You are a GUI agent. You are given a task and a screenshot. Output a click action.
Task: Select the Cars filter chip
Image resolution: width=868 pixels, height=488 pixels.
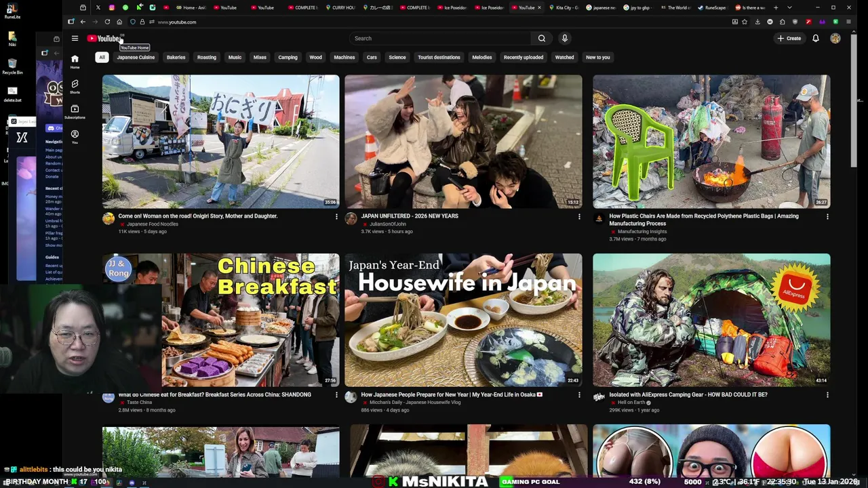tap(372, 58)
